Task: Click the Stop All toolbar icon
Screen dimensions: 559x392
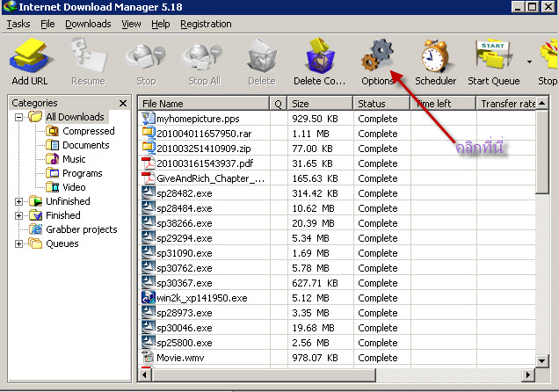Action: (204, 57)
